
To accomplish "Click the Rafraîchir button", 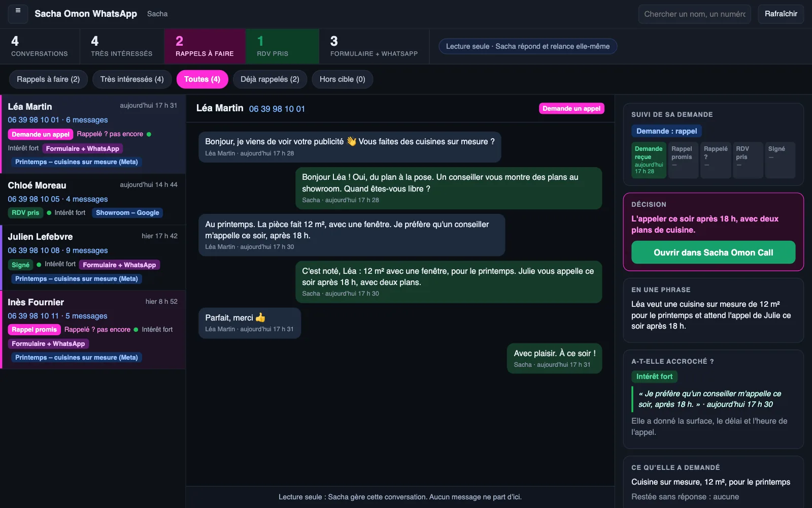I will point(781,14).
